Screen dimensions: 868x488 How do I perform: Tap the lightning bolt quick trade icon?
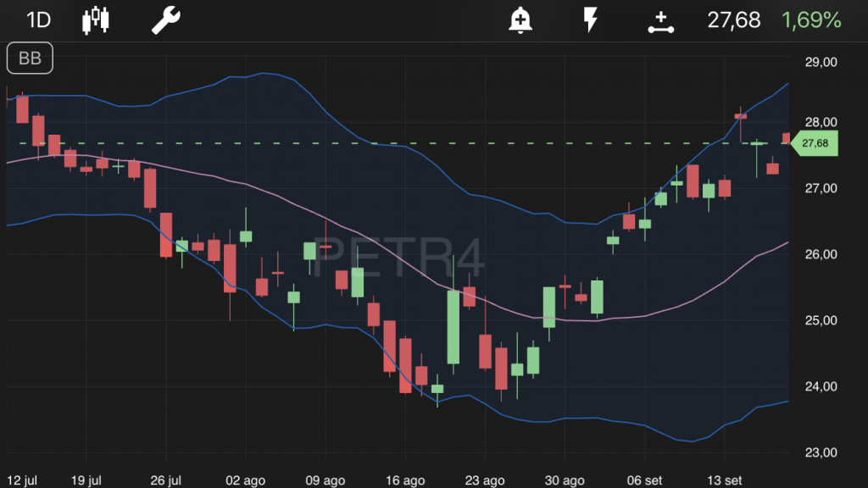(590, 20)
